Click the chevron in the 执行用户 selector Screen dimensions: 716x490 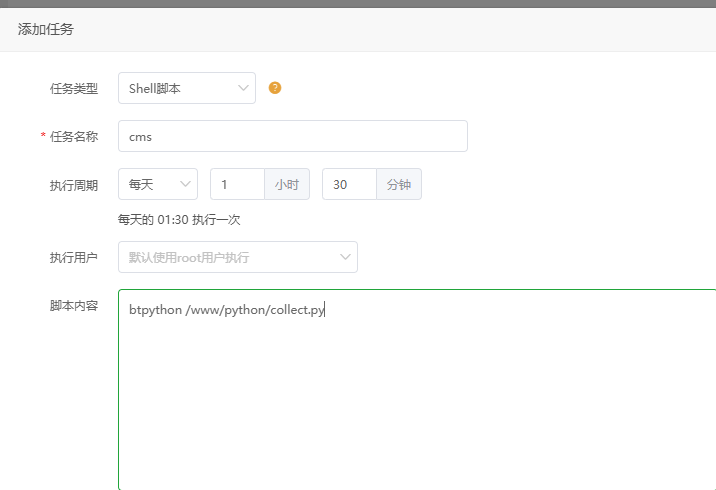point(345,257)
